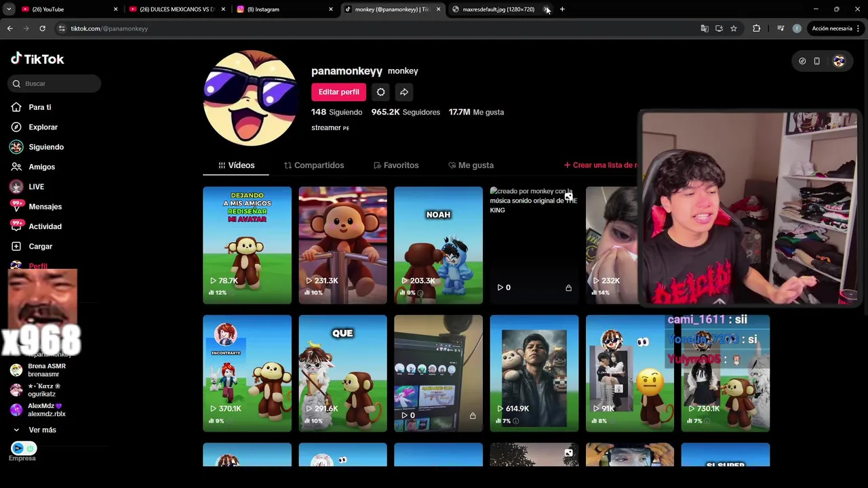Open the browser media control icon
The height and width of the screenshot is (488, 868).
click(781, 28)
